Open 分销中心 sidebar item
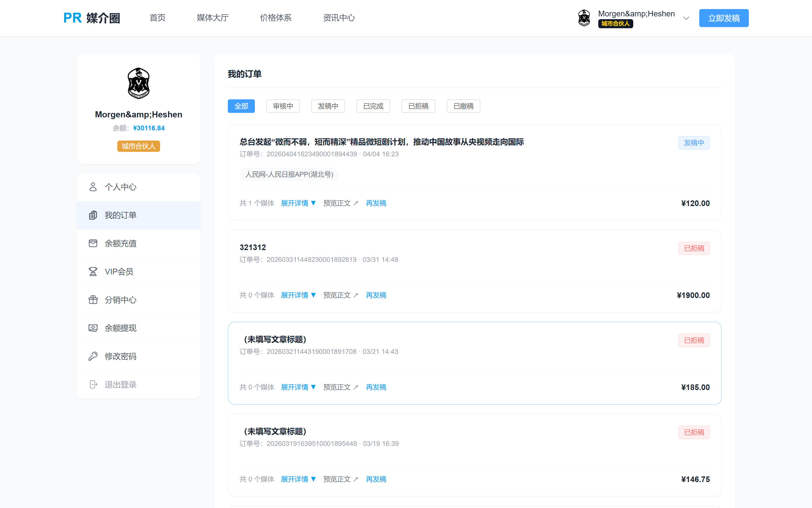 [x=139, y=300]
